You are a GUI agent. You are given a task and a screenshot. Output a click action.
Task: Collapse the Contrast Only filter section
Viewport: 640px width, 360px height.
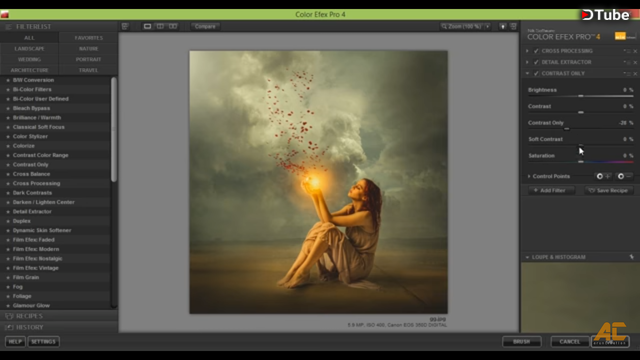(527, 74)
